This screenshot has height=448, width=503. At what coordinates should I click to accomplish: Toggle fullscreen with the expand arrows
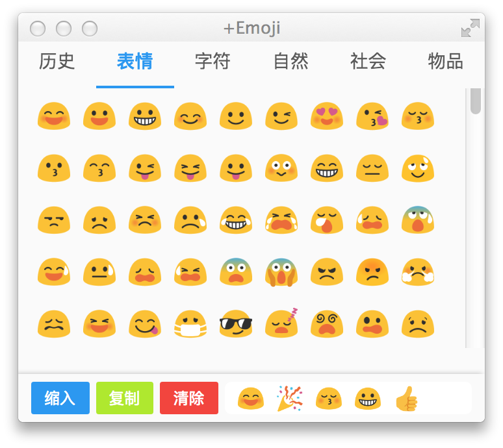point(471,28)
